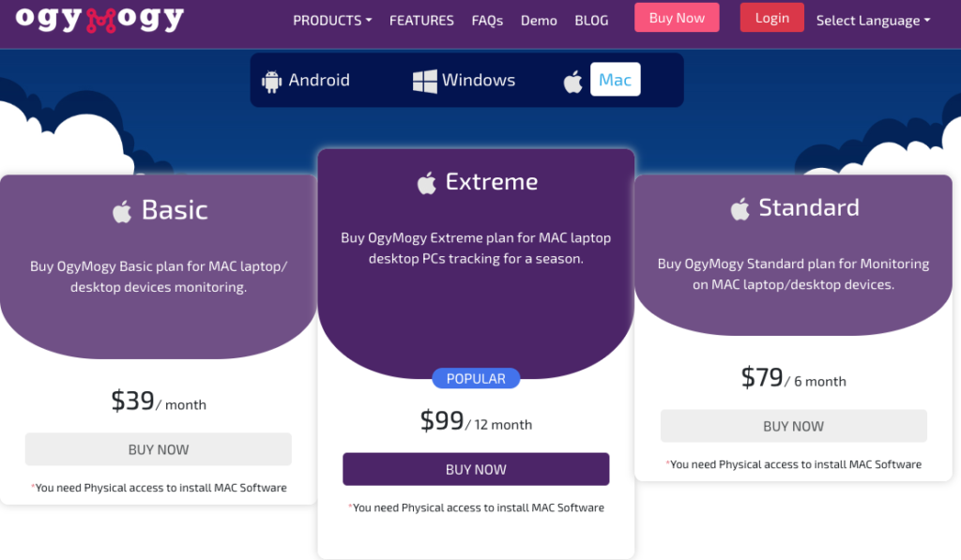Image resolution: width=961 pixels, height=560 pixels.
Task: Go to the FAQs page
Action: (487, 20)
